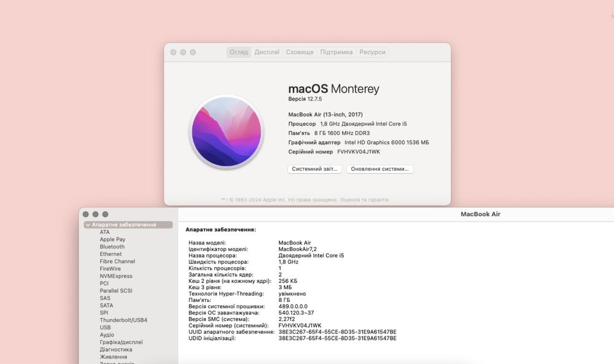Click the Оновлення системи... button

click(x=380, y=169)
